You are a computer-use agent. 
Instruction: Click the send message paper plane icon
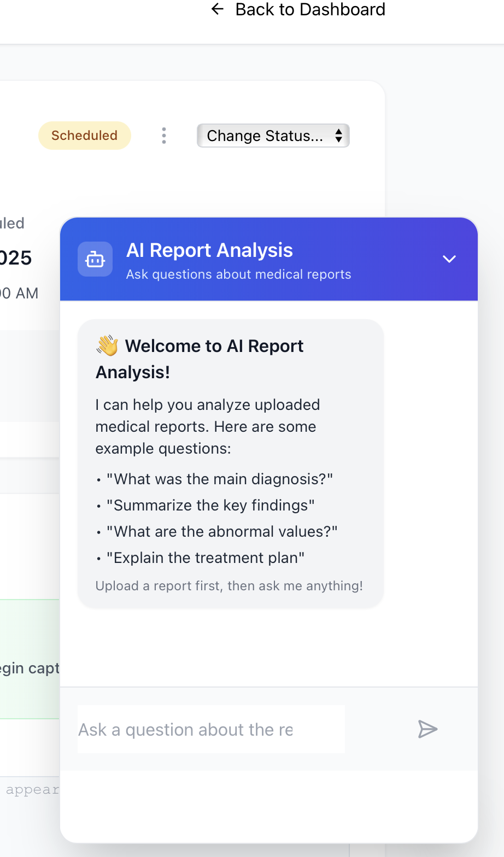tap(427, 729)
